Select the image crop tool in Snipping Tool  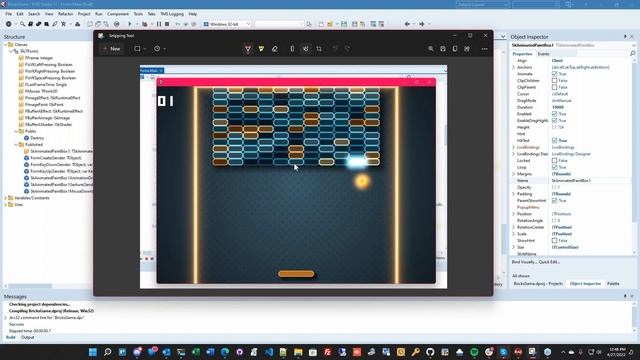click(x=319, y=49)
